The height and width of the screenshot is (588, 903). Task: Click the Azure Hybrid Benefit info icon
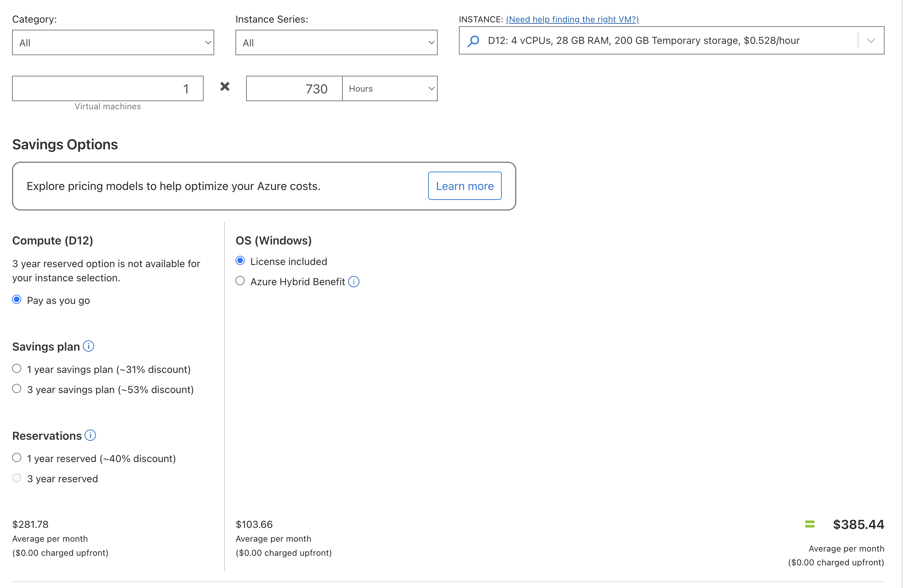[x=354, y=282]
